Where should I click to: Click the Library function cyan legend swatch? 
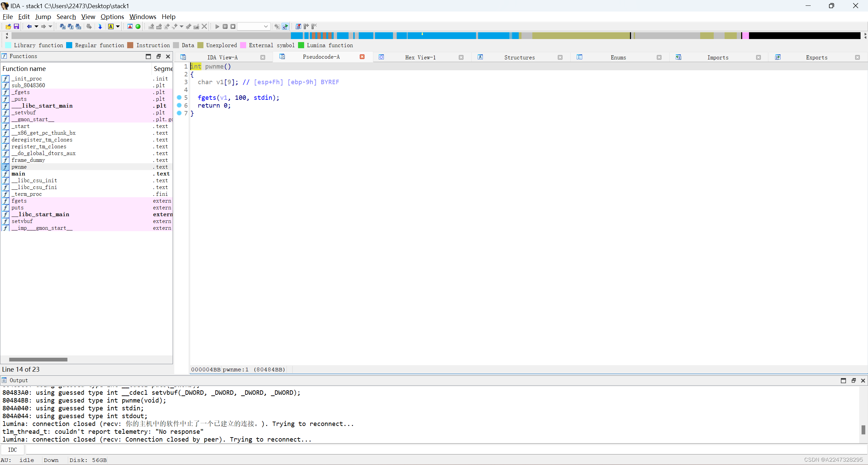point(8,45)
